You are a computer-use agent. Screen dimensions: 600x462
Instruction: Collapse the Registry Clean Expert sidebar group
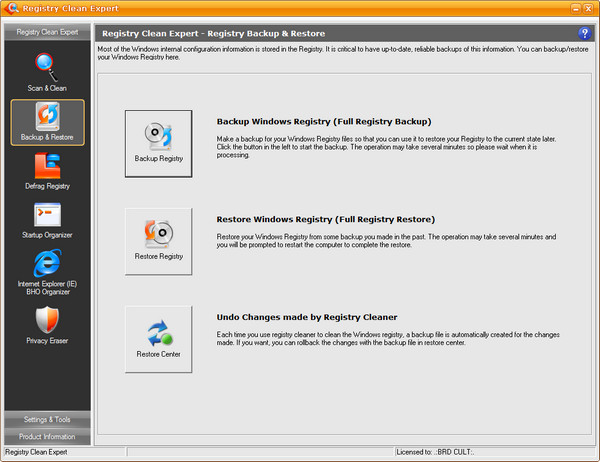47,32
